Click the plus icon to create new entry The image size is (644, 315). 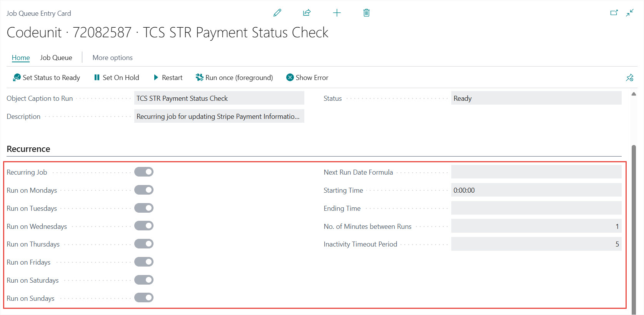click(337, 13)
